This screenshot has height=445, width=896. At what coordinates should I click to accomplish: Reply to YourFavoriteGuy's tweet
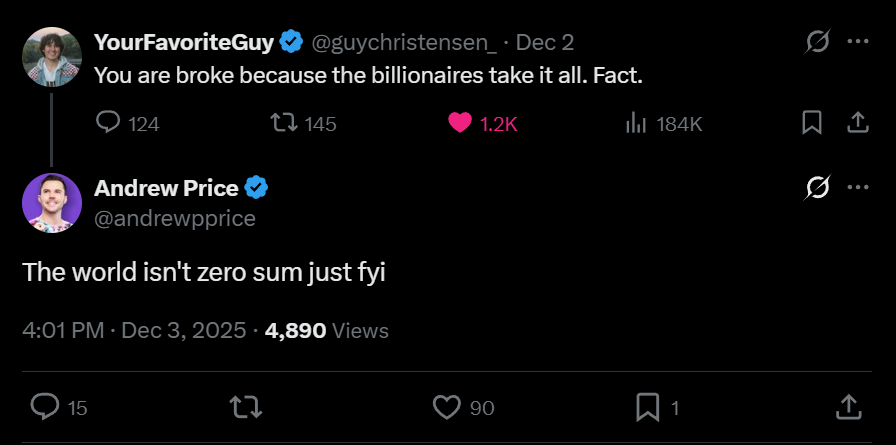click(108, 123)
